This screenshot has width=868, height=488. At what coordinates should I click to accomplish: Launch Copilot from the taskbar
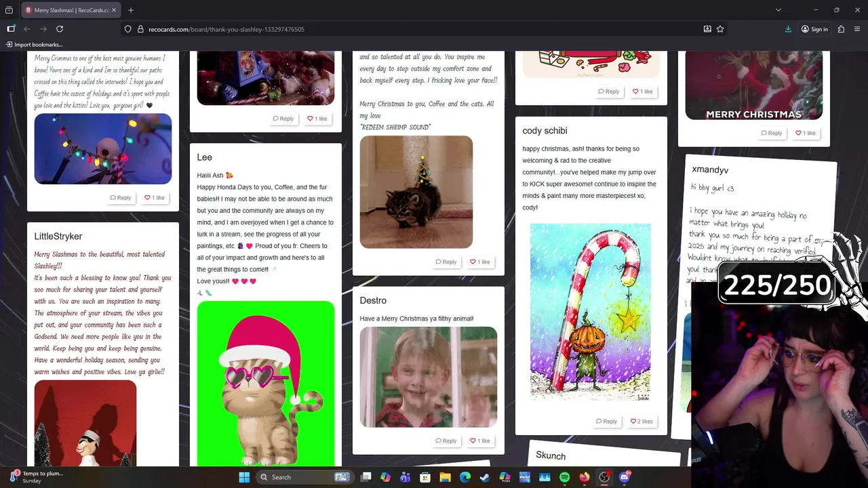(385, 477)
